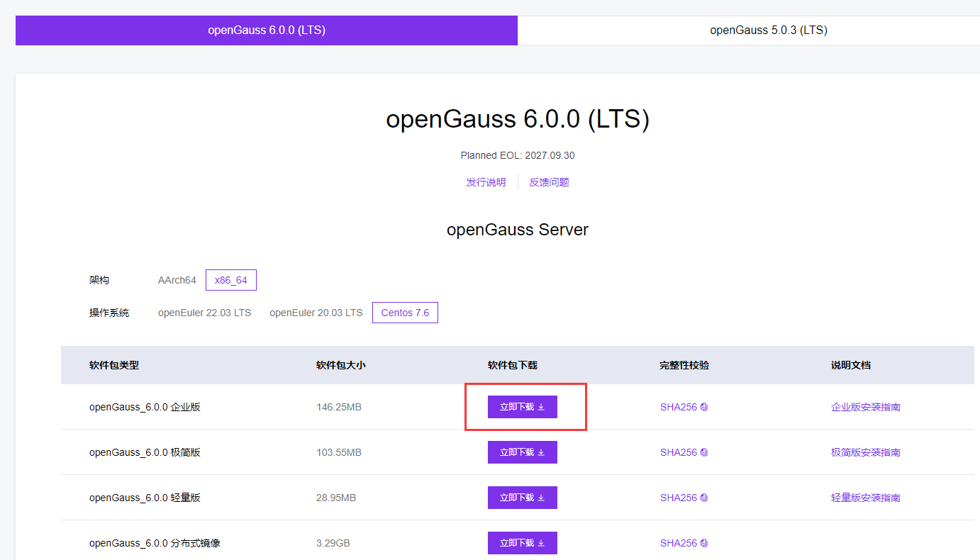
Task: Download the openGauss_6.0.0 极简版 package
Action: pos(523,452)
